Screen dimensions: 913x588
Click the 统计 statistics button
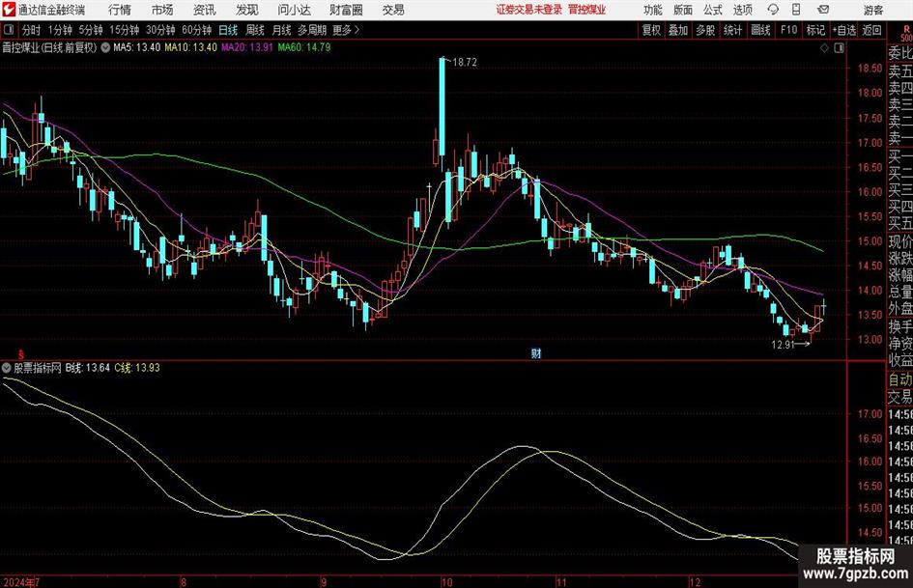(732, 30)
